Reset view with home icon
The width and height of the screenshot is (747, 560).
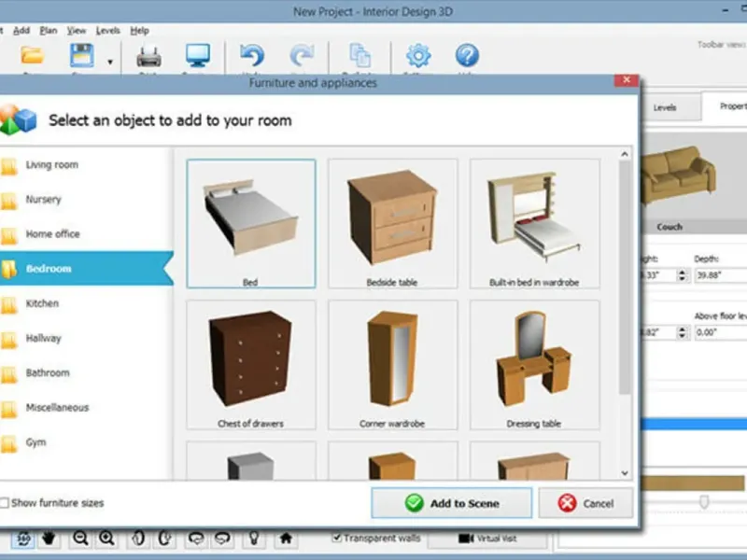[286, 539]
